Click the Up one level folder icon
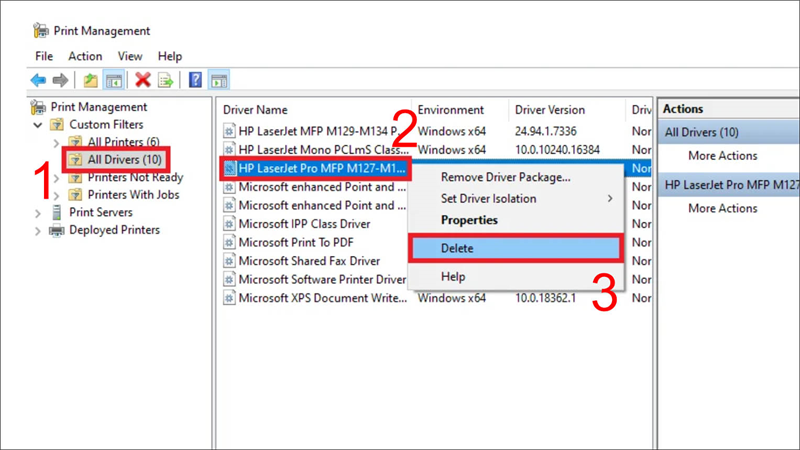Viewport: 800px width, 450px height. coord(91,80)
